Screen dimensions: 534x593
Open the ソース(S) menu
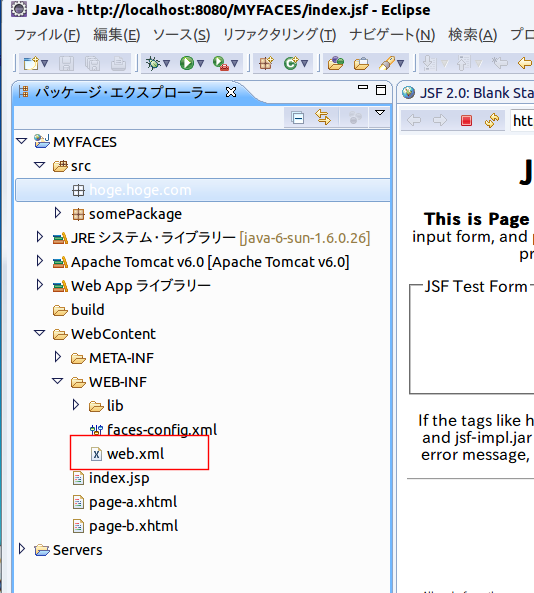pyautogui.click(x=182, y=35)
